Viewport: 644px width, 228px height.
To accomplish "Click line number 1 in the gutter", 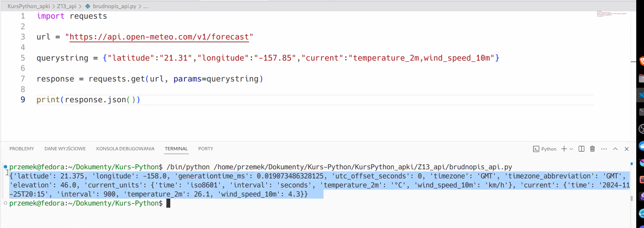I will (x=23, y=16).
